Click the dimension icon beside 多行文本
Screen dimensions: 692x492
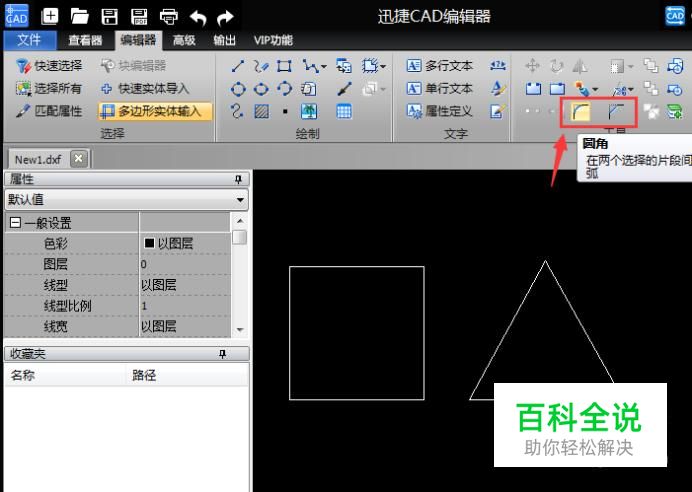[497, 66]
